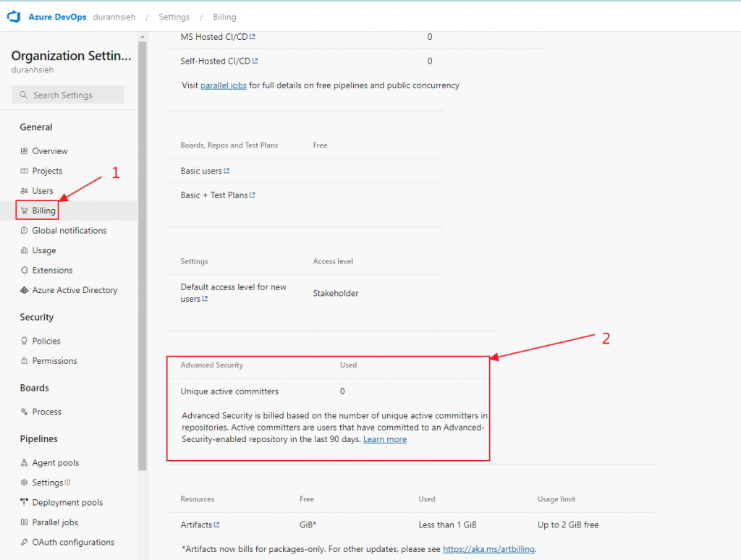Open Self-Hosted CI/CD external link icon
This screenshot has height=560, width=741.
[x=255, y=61]
